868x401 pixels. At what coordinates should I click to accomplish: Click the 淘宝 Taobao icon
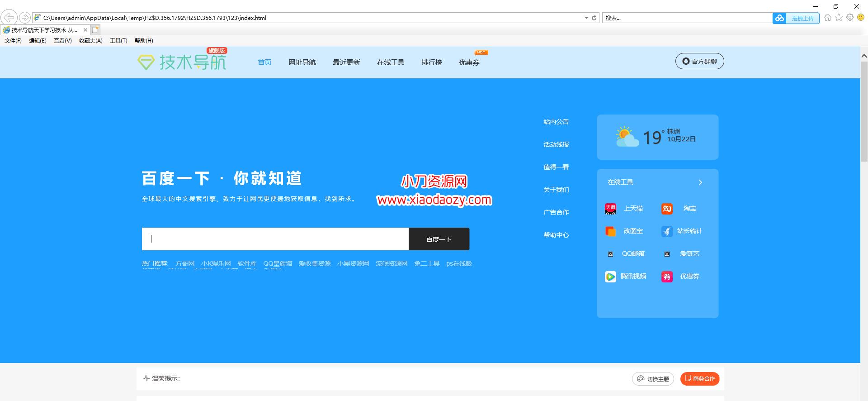pos(667,209)
